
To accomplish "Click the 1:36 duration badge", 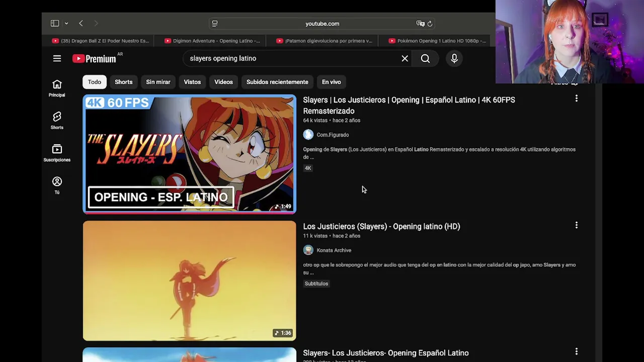I will 283,333.
